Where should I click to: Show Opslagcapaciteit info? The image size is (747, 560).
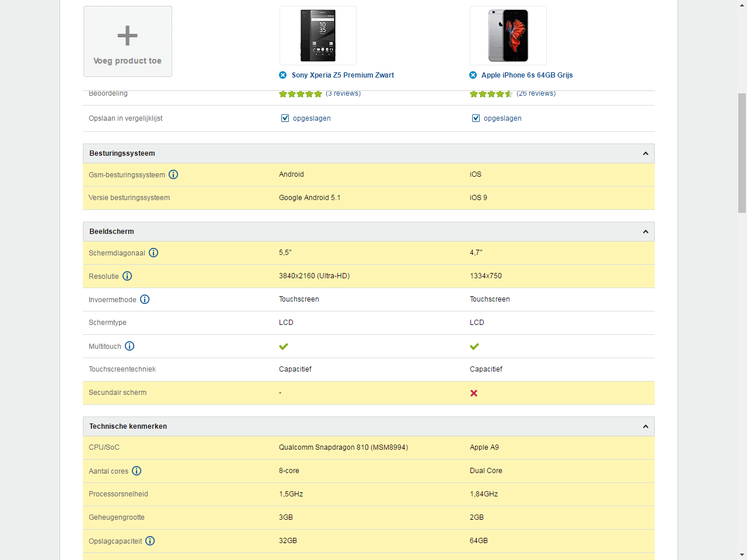point(150,541)
